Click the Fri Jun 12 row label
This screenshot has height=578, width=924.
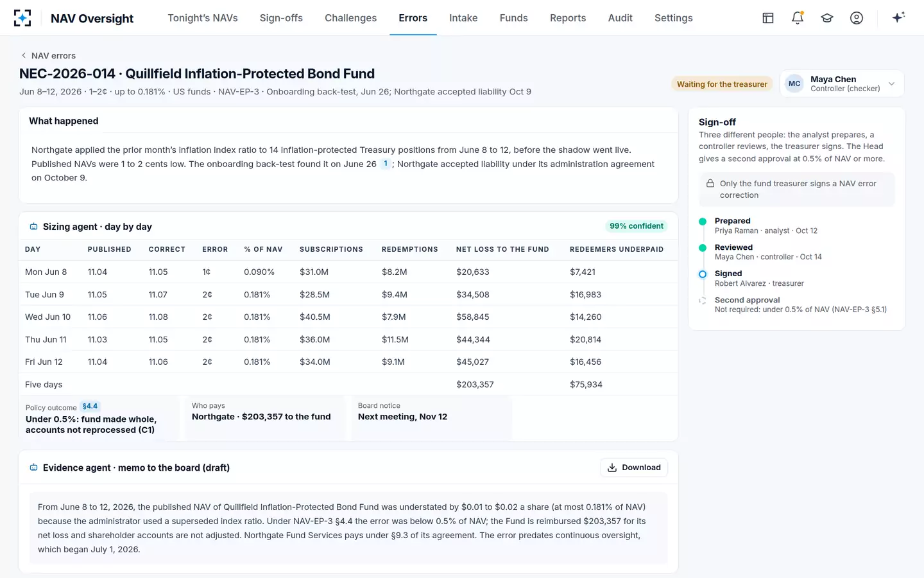pyautogui.click(x=44, y=362)
